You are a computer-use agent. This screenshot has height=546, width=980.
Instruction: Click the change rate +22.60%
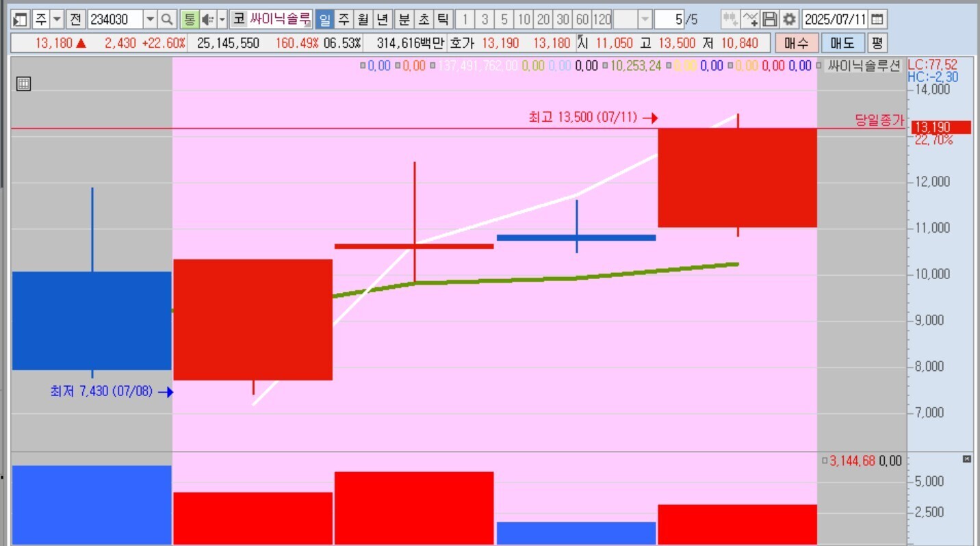tap(164, 43)
